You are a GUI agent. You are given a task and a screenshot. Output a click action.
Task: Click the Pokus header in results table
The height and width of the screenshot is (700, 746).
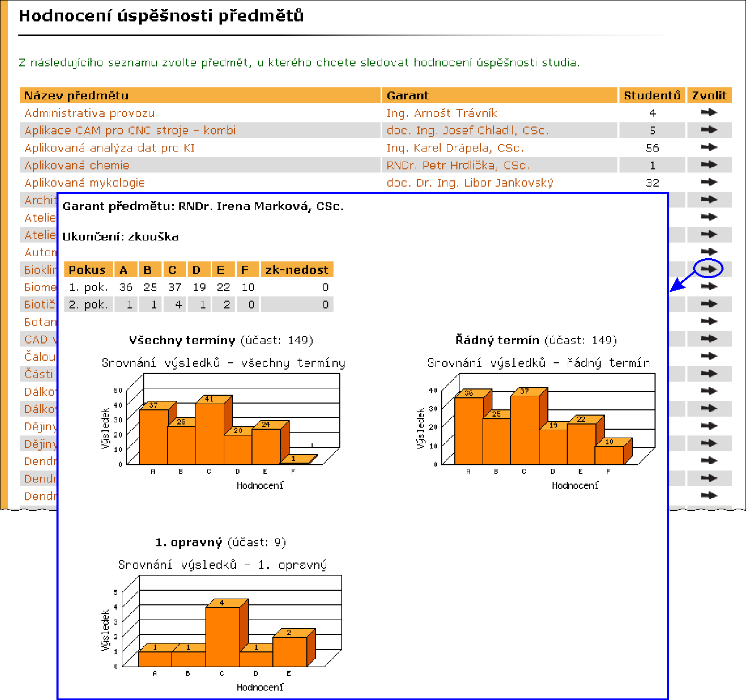pos(87,270)
